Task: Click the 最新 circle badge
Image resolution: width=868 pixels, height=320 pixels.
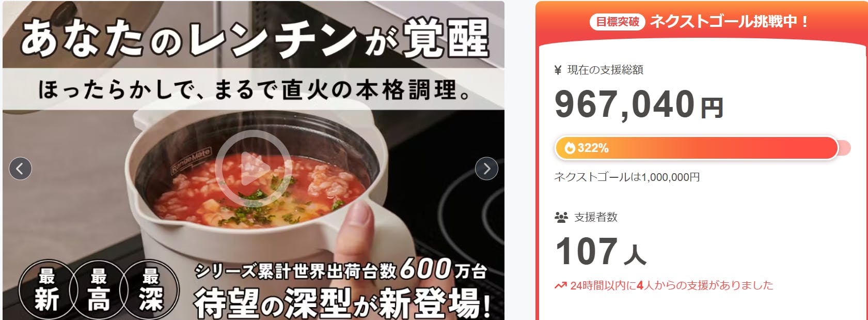Action: (46, 289)
